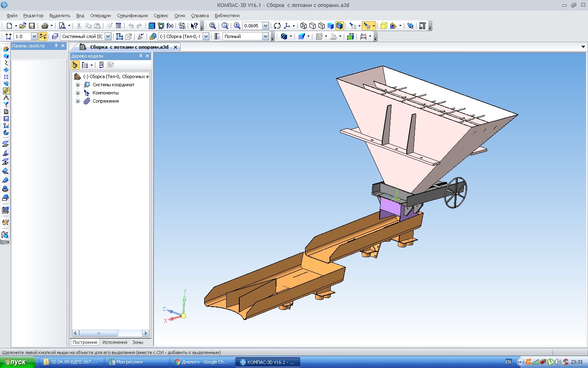Open the variables f(x) tool
Screen dimensions: 588x368
170,26
